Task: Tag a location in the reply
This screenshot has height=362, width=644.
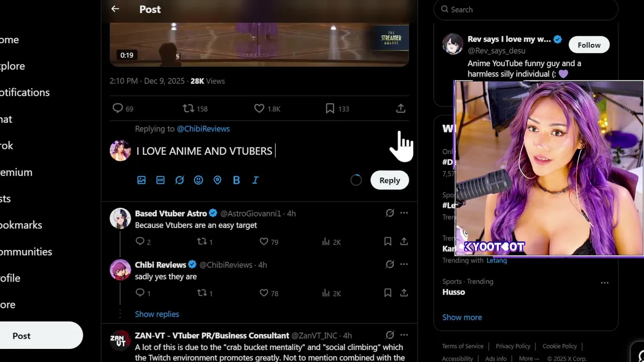Action: click(x=217, y=180)
